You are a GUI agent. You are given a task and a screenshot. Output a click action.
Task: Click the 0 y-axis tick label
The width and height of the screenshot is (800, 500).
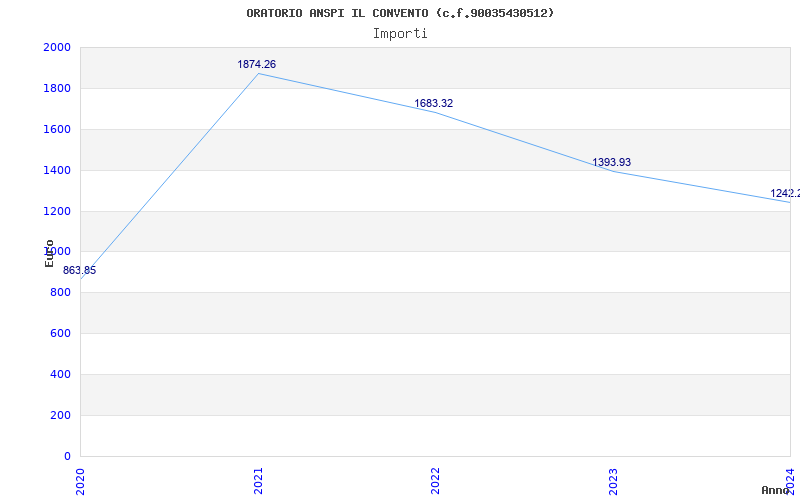click(67, 456)
